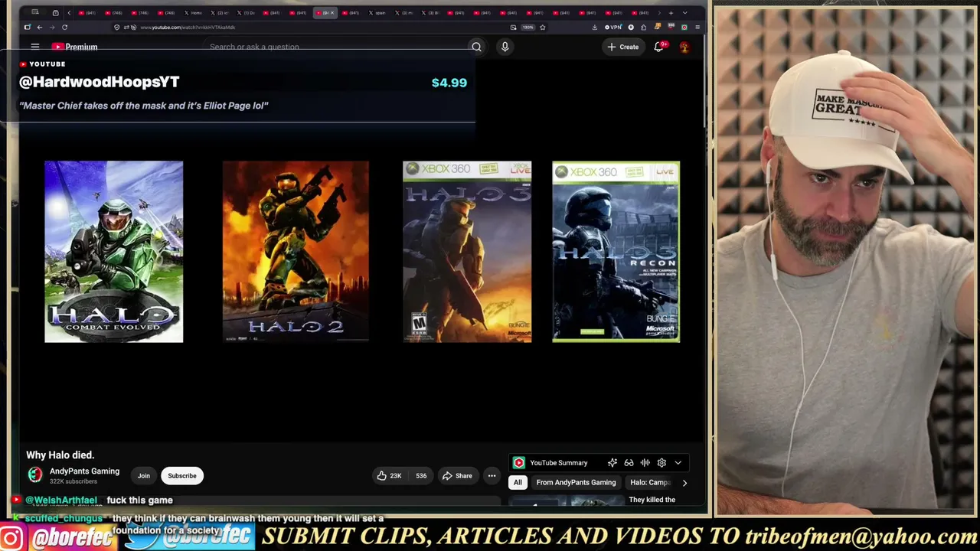Open the browser application menu
This screenshot has width=980, height=551.
(x=697, y=28)
